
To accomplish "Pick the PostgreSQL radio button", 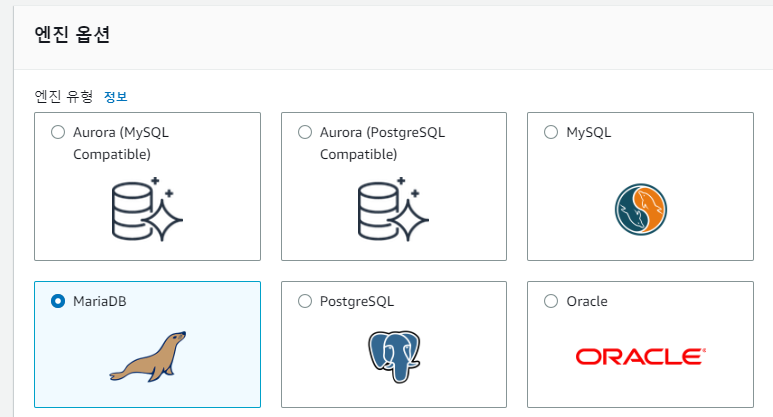I will coord(305,301).
